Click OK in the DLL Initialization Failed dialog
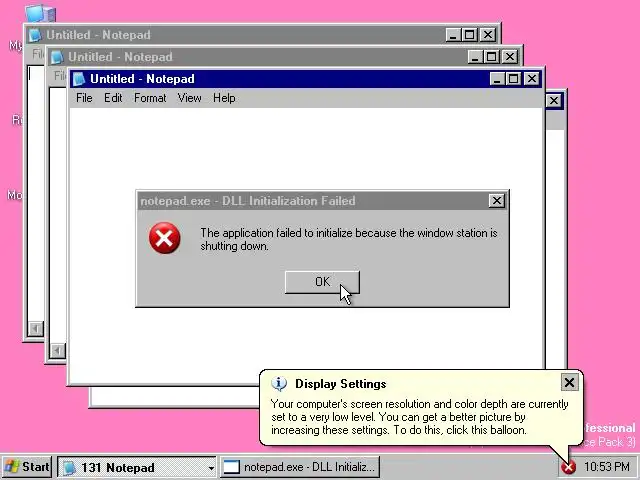Screen dimensions: 640x480 [x=322, y=282]
